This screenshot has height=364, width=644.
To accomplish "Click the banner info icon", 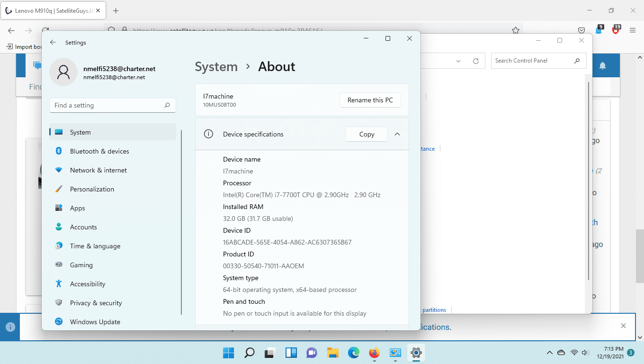I will (10, 327).
